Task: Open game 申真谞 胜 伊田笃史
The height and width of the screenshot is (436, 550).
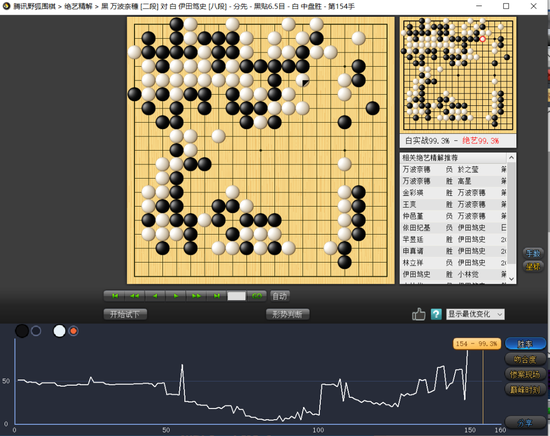Action: pos(454,251)
